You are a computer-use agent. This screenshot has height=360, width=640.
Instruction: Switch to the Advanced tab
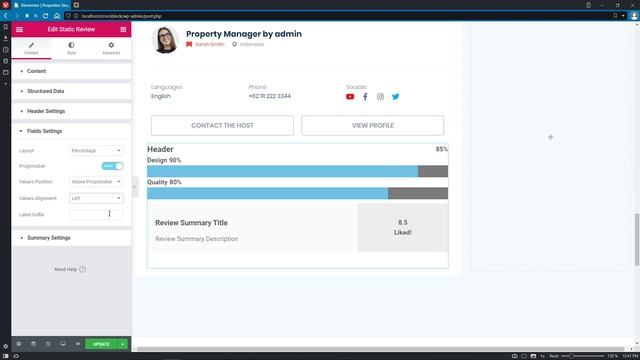click(x=111, y=48)
